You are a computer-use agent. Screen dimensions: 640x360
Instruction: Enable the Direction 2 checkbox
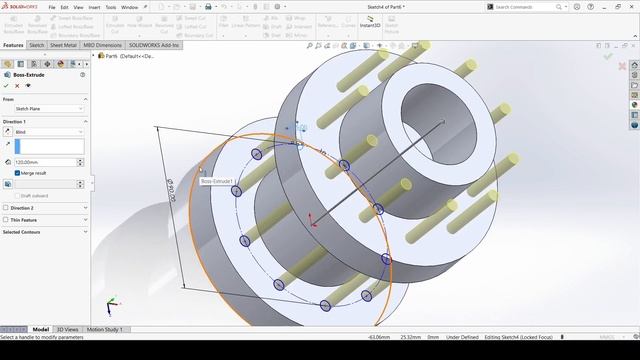pos(6,208)
